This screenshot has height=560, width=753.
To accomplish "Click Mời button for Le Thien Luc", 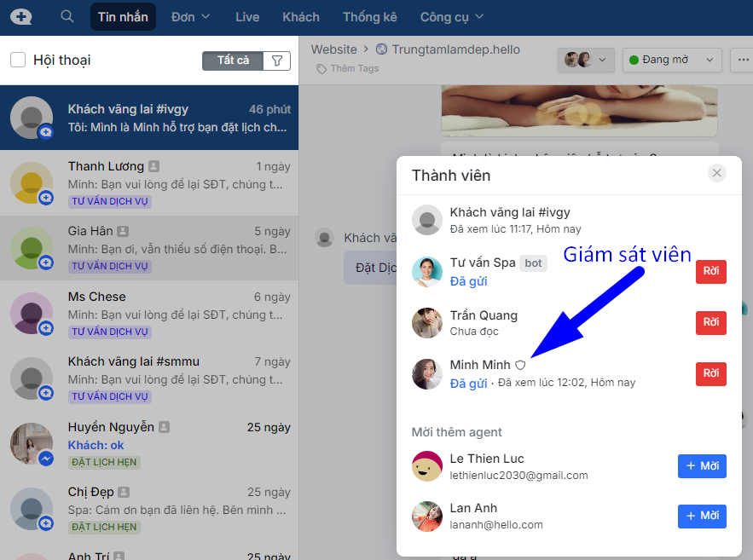I will click(702, 466).
